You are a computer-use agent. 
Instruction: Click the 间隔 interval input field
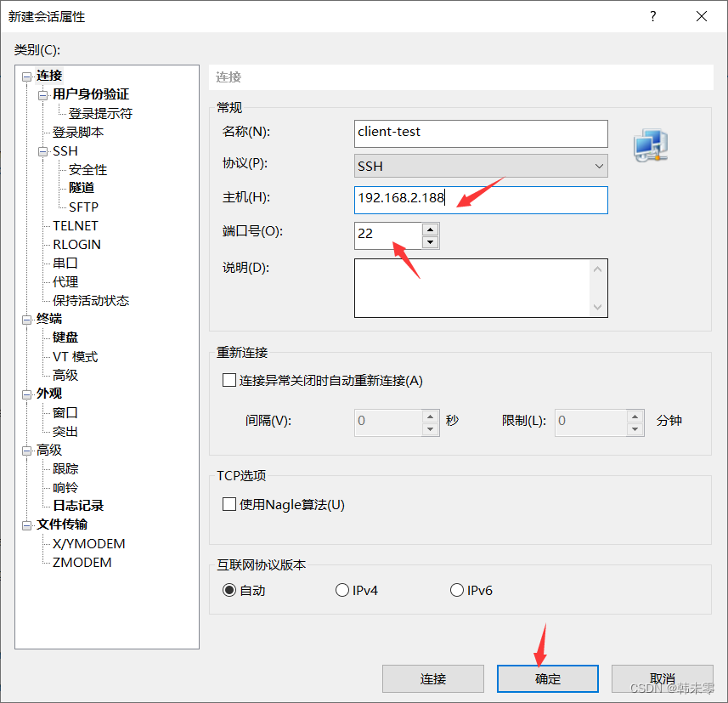point(388,422)
